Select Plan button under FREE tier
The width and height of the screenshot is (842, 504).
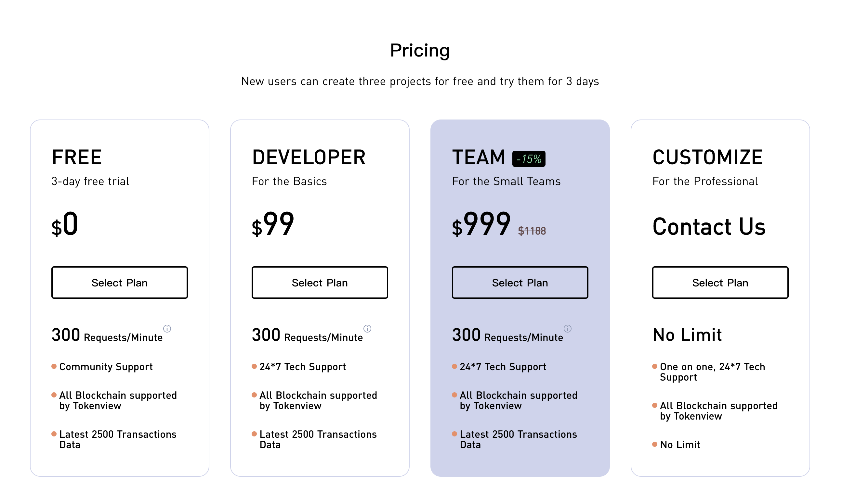coord(119,283)
